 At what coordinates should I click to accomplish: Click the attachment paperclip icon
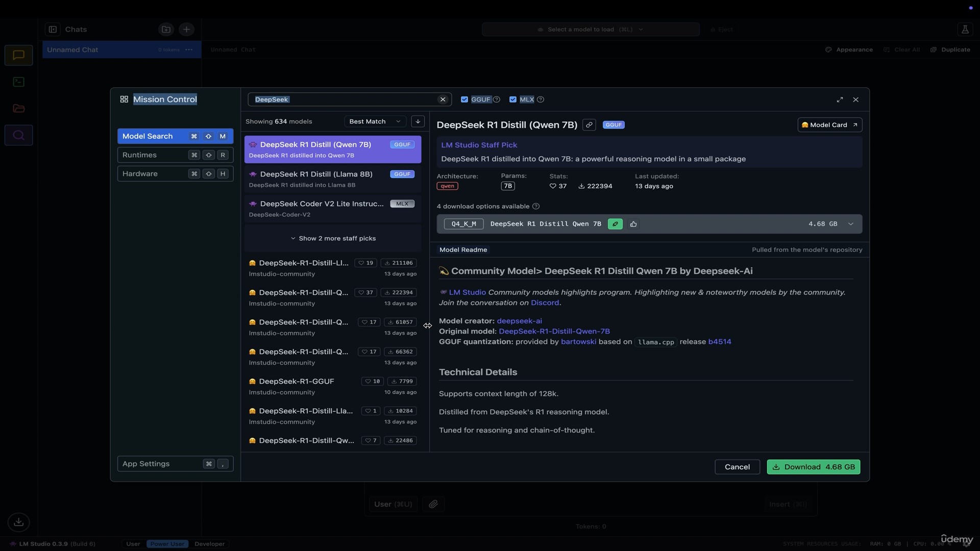pos(433,504)
